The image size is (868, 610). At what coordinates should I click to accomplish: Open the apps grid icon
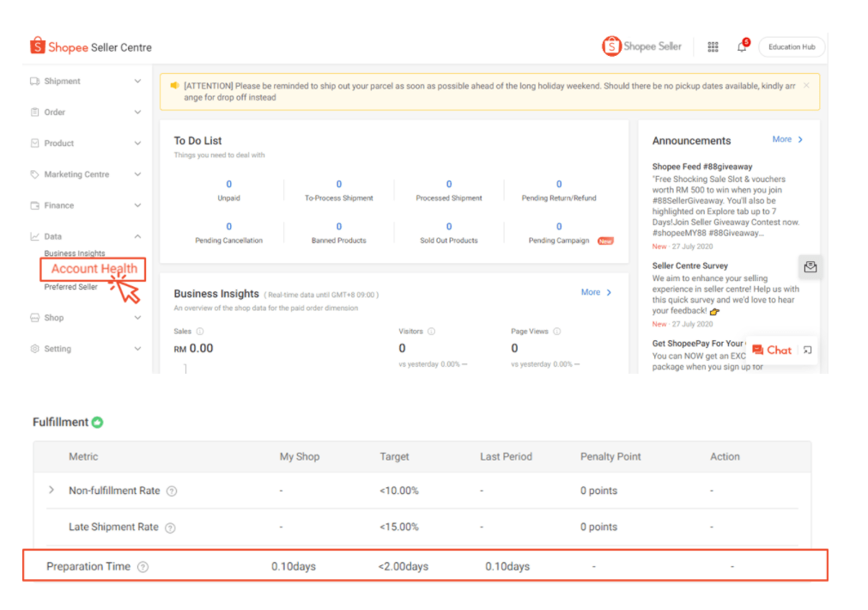pyautogui.click(x=713, y=47)
